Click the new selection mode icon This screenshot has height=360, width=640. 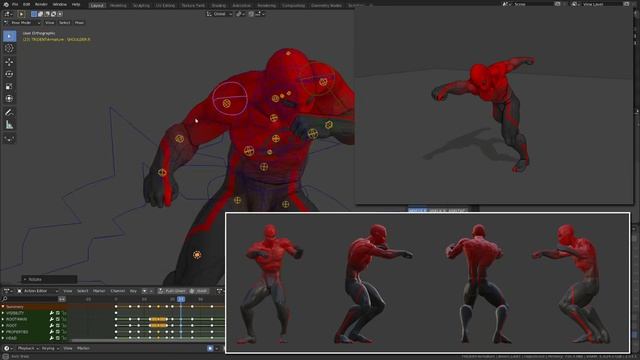pyautogui.click(x=34, y=14)
